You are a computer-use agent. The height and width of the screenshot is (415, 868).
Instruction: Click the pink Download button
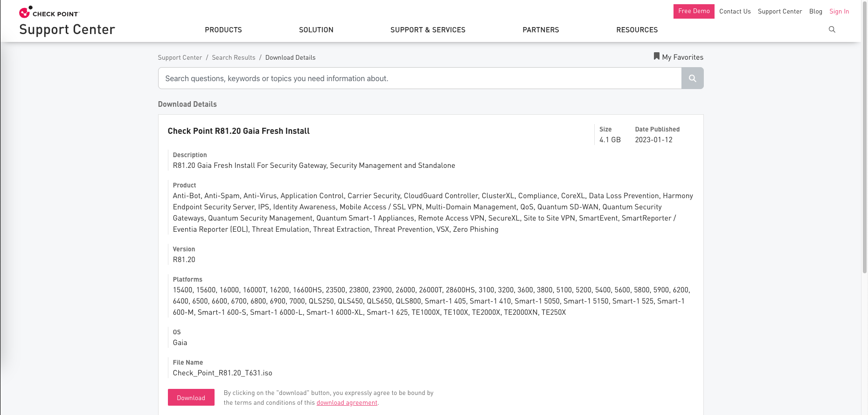191,397
